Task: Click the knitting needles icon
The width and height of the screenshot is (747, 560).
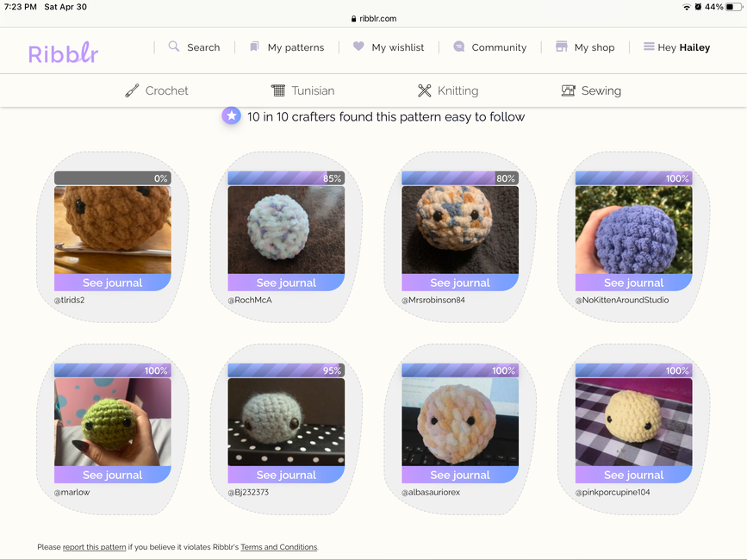Action: tap(424, 90)
